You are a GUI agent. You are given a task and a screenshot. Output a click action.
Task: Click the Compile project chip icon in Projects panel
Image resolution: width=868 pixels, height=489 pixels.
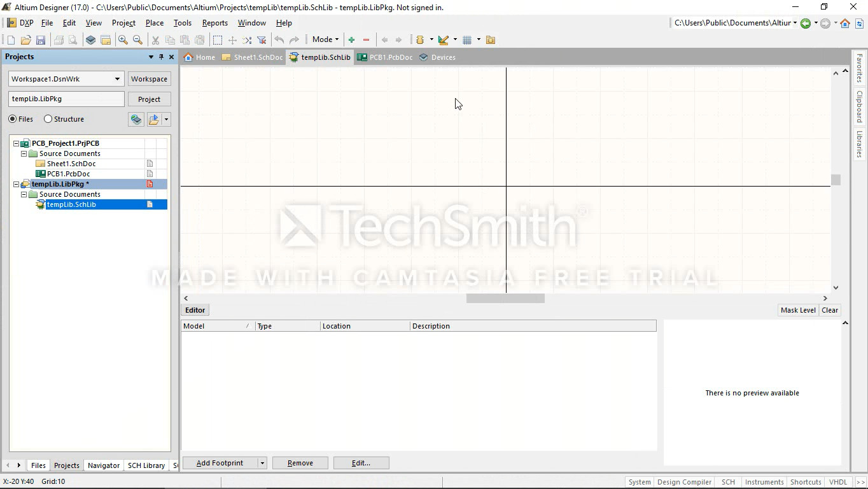point(136,119)
